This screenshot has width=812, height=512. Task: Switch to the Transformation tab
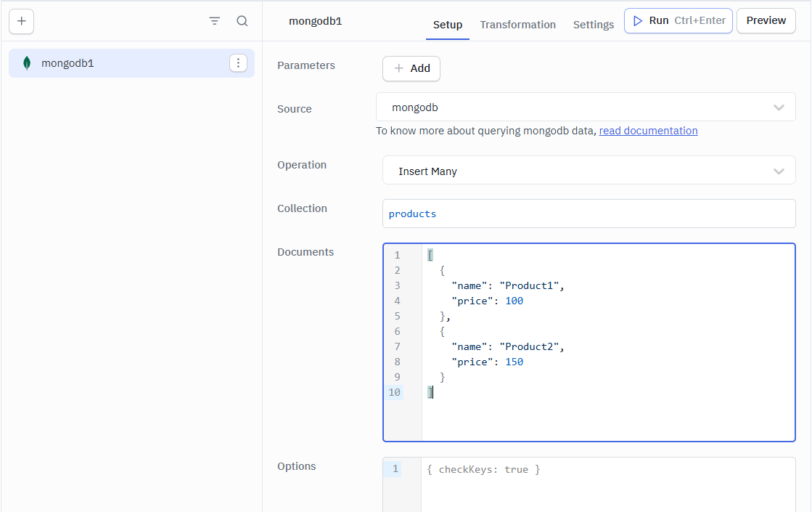517,25
